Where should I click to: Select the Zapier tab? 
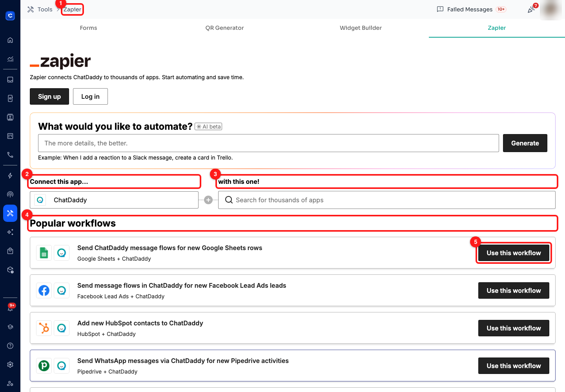tap(497, 28)
